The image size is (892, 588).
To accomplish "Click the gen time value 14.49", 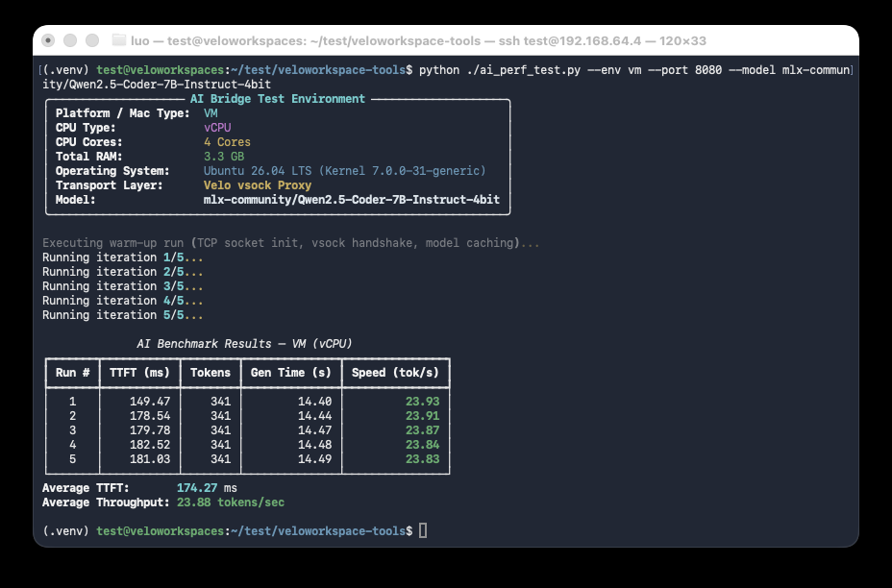I will tap(314, 459).
